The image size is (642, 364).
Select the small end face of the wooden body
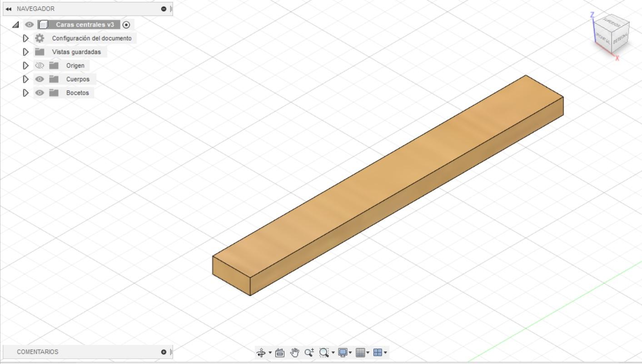pos(232,275)
